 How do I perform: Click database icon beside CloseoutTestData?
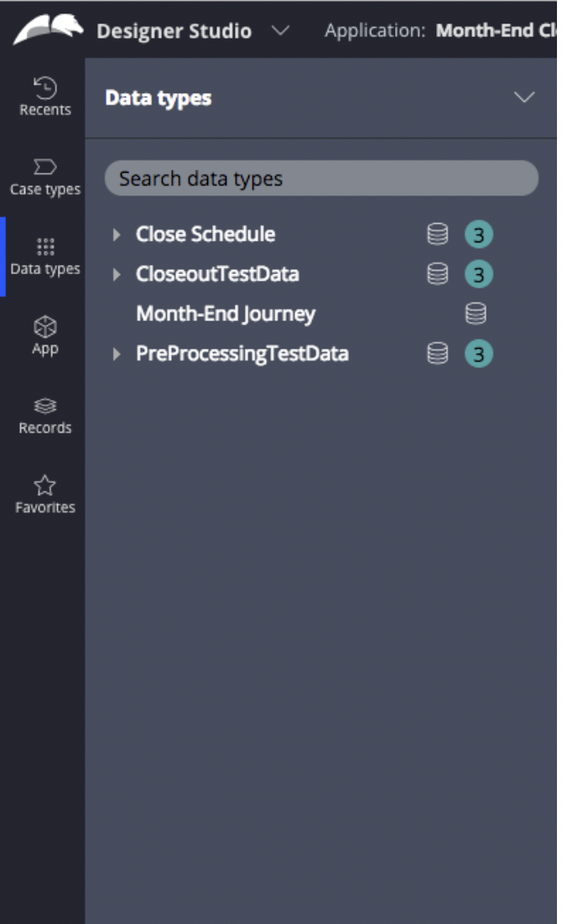pos(438,273)
